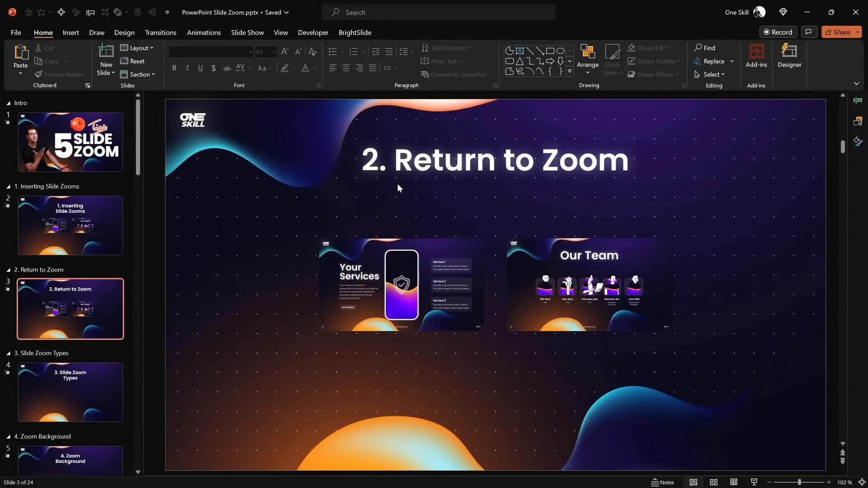
Task: Select the Your Services slide zoom
Action: [401, 285]
